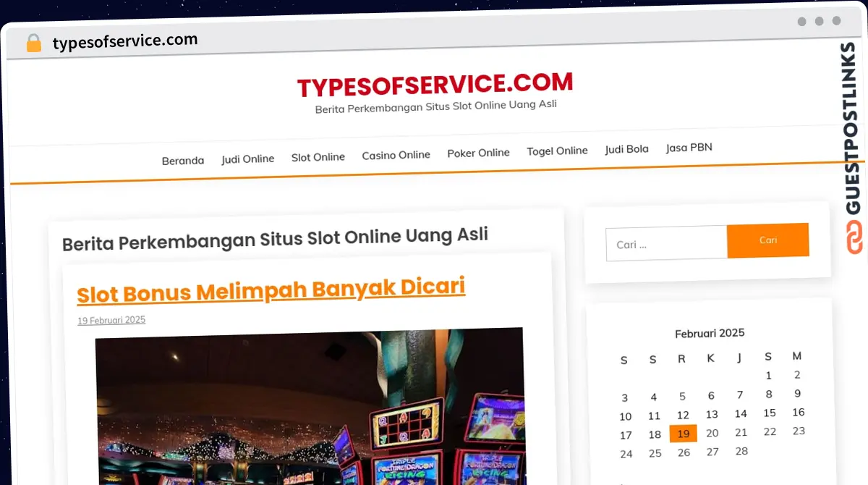Click the GuestPostLinks chain logo icon
Viewport: 868px width, 485px height.
[x=855, y=237]
